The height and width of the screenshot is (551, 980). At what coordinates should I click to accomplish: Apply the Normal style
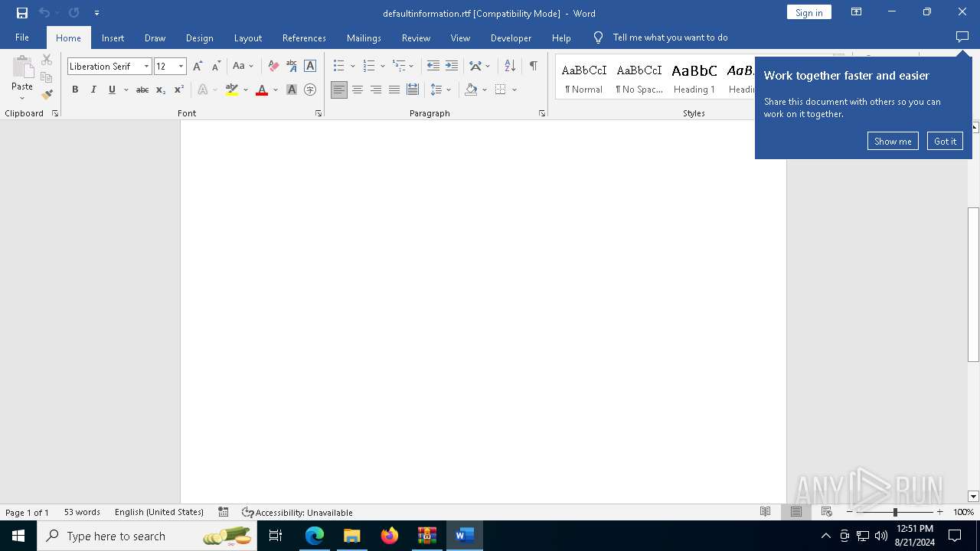[584, 78]
